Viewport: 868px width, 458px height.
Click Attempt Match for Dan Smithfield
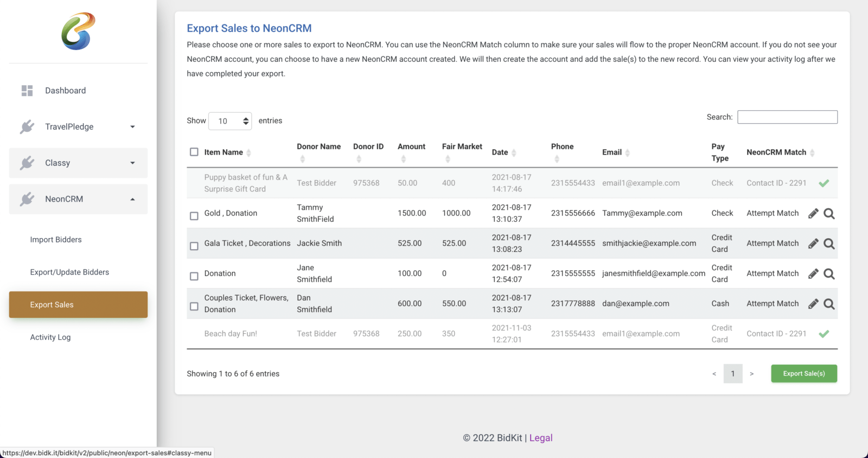(x=773, y=303)
